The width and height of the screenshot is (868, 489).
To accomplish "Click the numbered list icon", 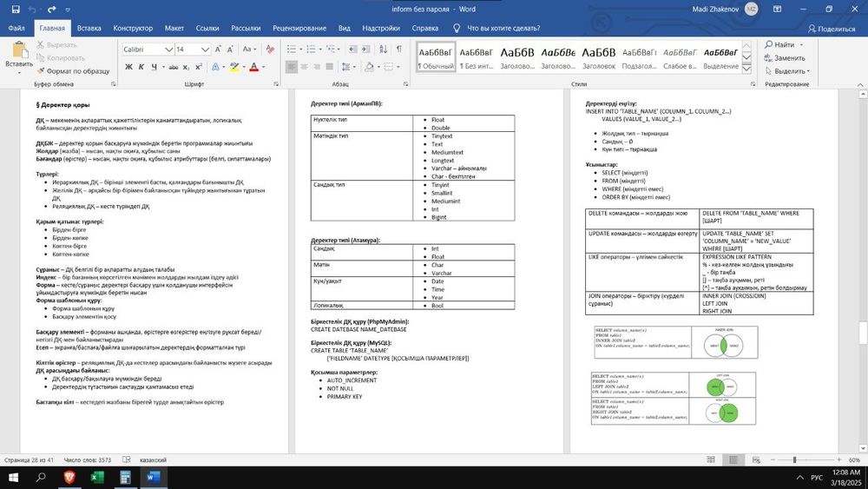I will pyautogui.click(x=311, y=50).
